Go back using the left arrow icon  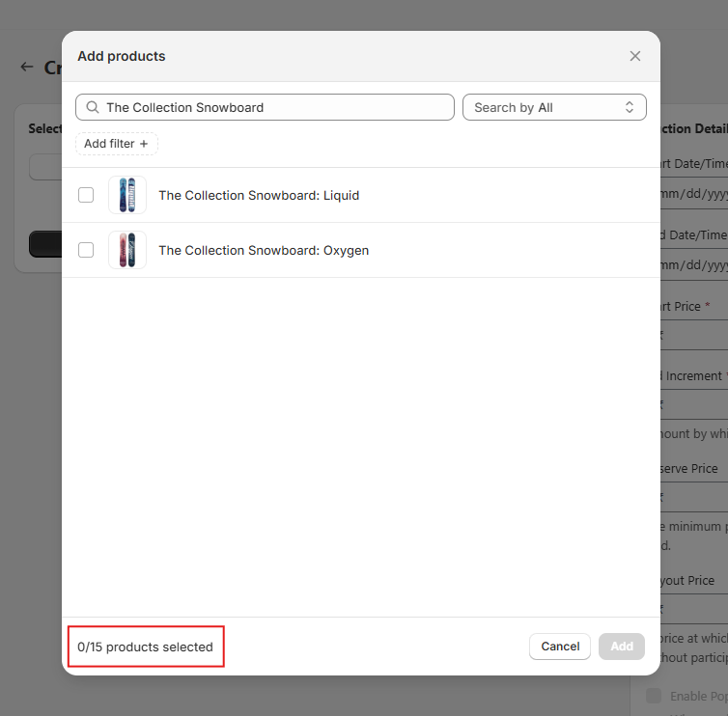[x=27, y=68]
